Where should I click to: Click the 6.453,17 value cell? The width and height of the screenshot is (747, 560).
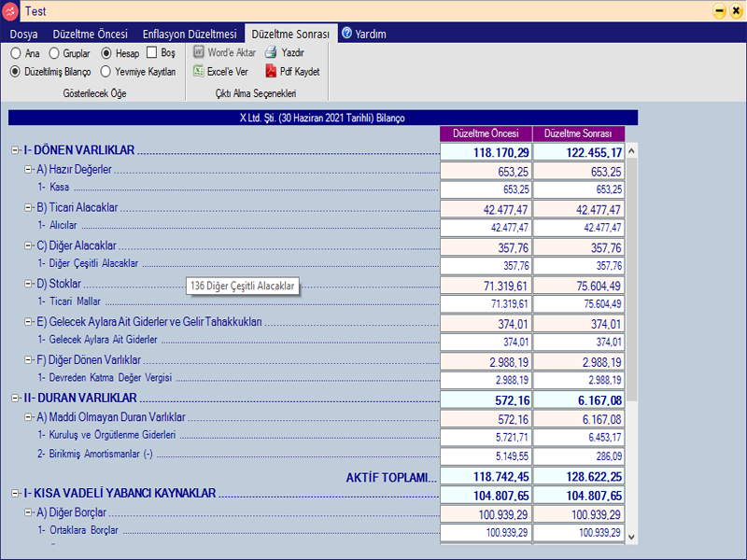578,437
